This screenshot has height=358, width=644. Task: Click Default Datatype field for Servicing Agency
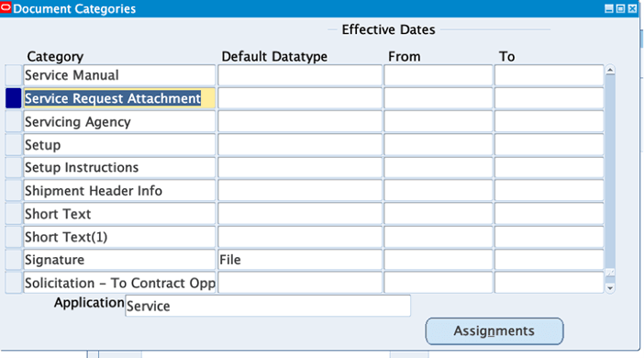[300, 122]
